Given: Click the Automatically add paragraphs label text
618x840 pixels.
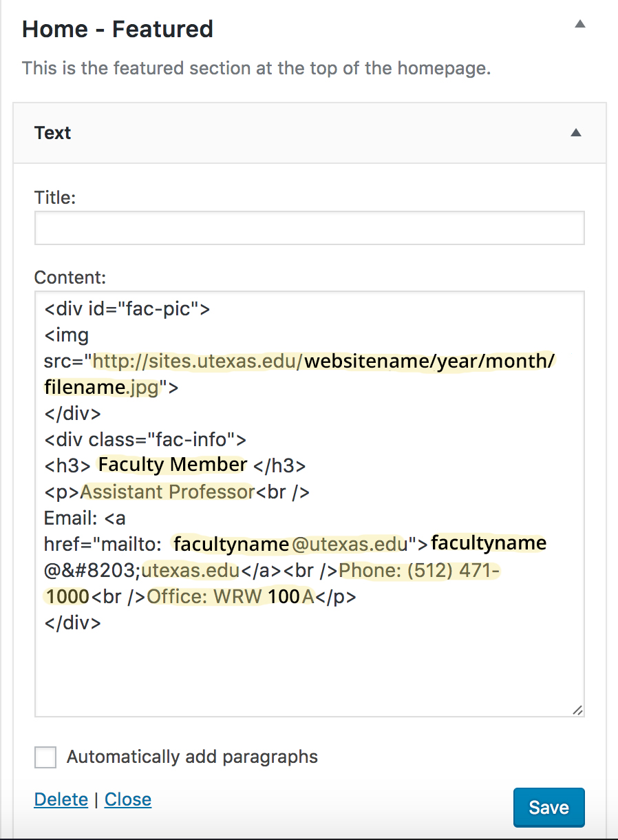Looking at the screenshot, I should coord(192,757).
